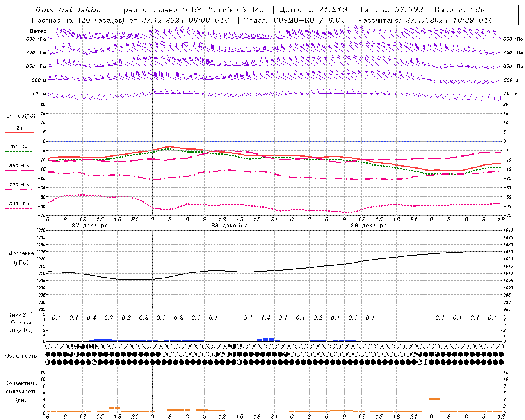Click the precipitation value 1.4
The width and height of the screenshot is (525, 420).
pyautogui.click(x=266, y=318)
